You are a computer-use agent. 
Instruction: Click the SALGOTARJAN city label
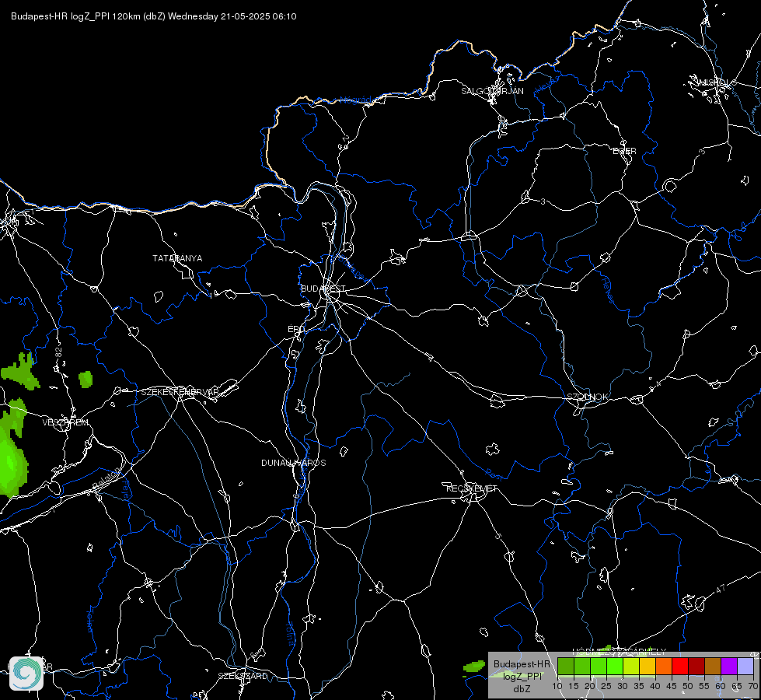coord(492,91)
